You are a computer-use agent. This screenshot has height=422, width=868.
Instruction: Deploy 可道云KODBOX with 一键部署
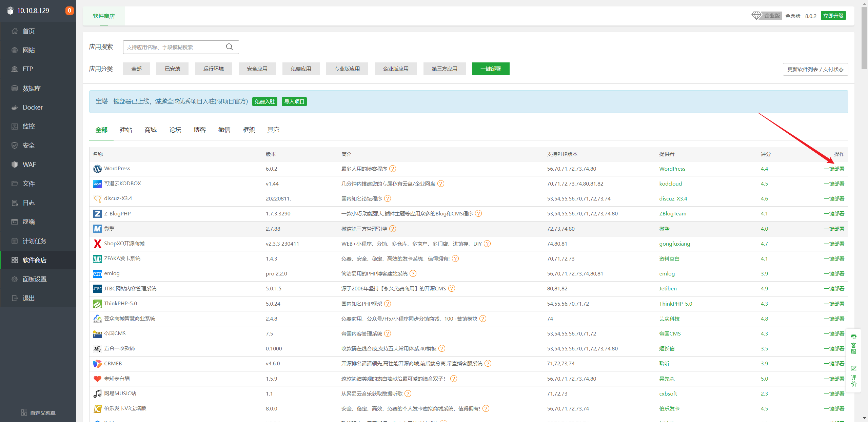click(x=834, y=184)
